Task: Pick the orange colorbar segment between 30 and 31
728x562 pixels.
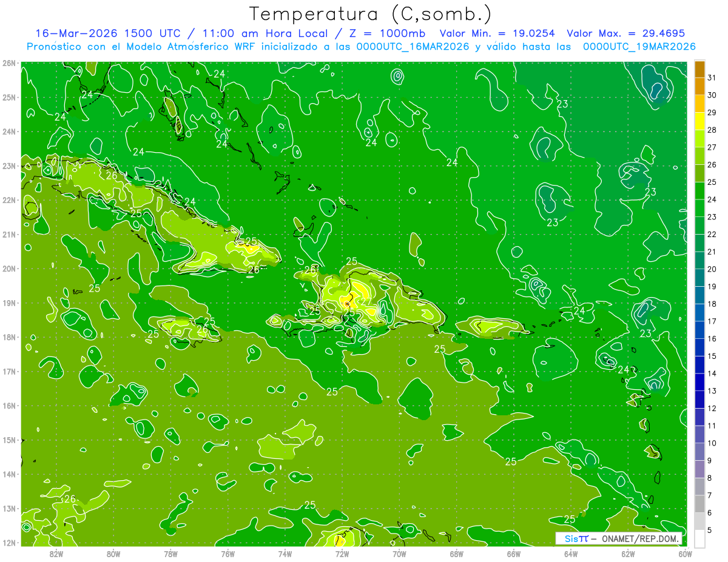Action: [x=699, y=86]
